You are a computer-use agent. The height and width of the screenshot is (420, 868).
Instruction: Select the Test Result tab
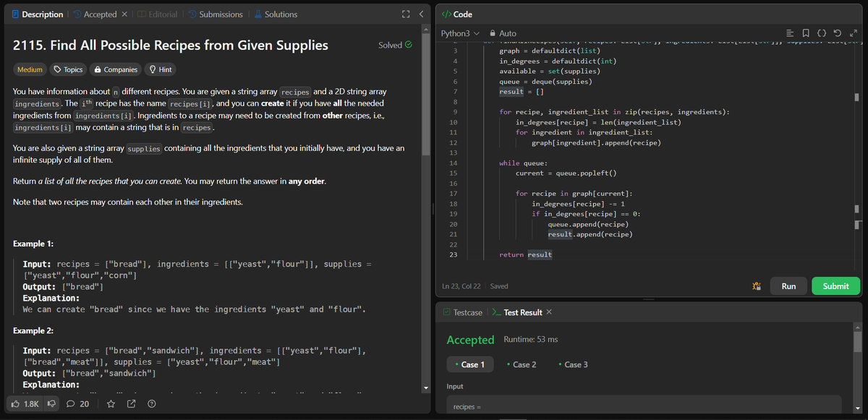click(517, 312)
